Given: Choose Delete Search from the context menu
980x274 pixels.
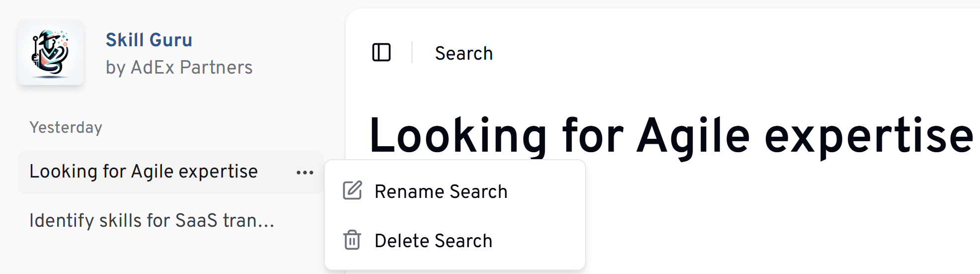Looking at the screenshot, I should pos(433,241).
